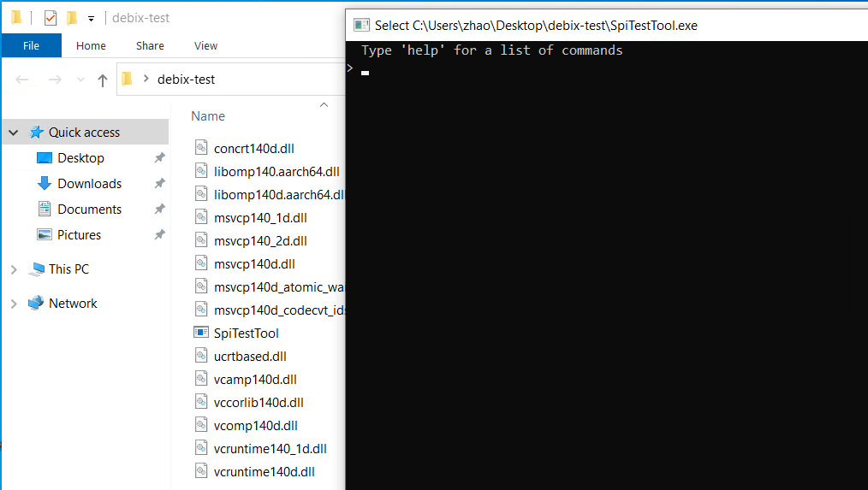Open Downloads in navigation pane
The width and height of the screenshot is (868, 490).
[x=90, y=183]
